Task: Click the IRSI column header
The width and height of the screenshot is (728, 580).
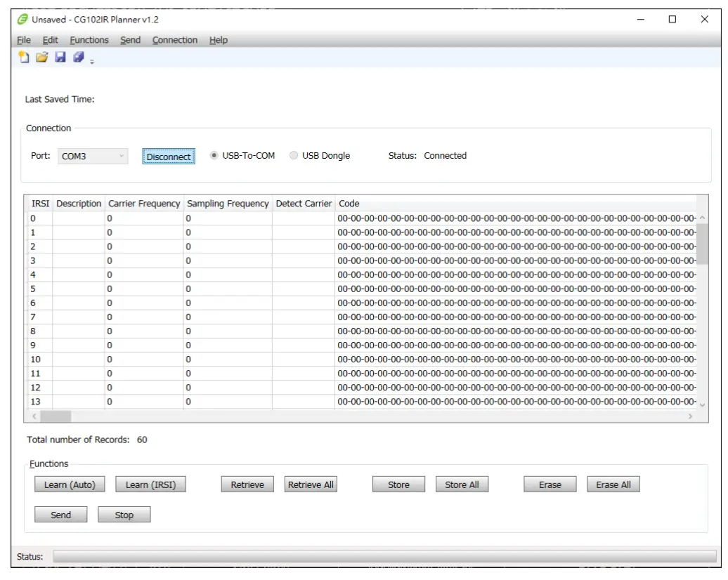Action: (40, 203)
